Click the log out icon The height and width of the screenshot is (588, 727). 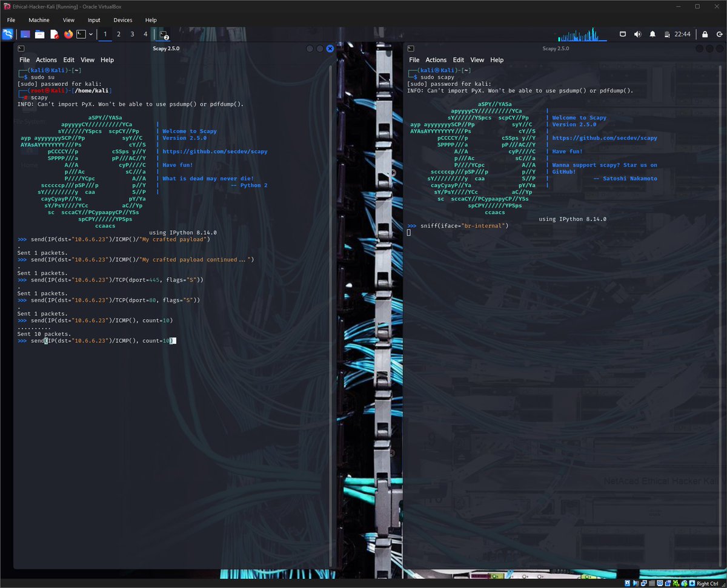(719, 35)
